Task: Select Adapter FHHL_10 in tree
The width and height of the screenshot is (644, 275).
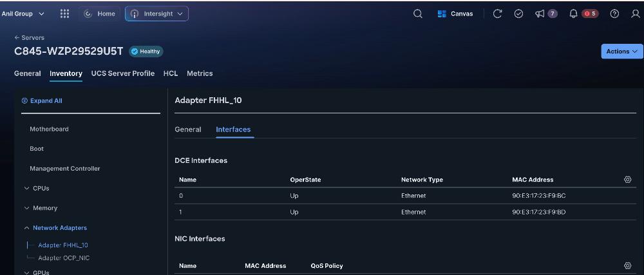Action: [x=63, y=245]
